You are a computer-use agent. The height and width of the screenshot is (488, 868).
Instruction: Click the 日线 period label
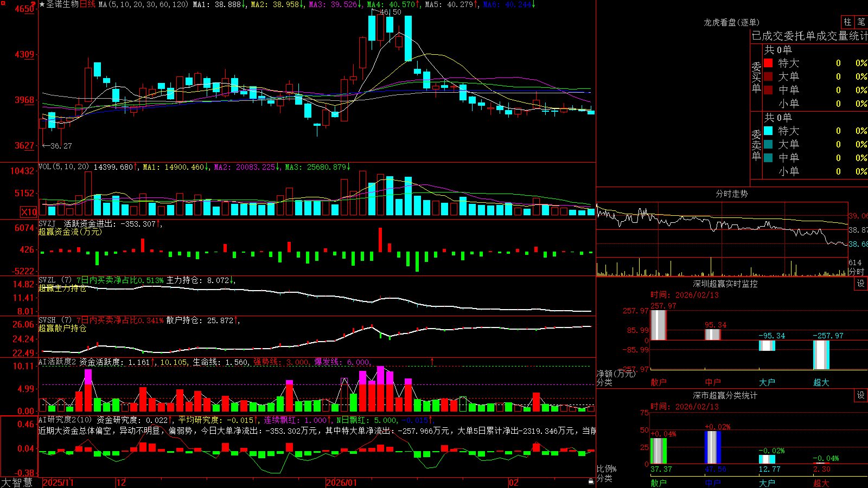pos(87,4)
